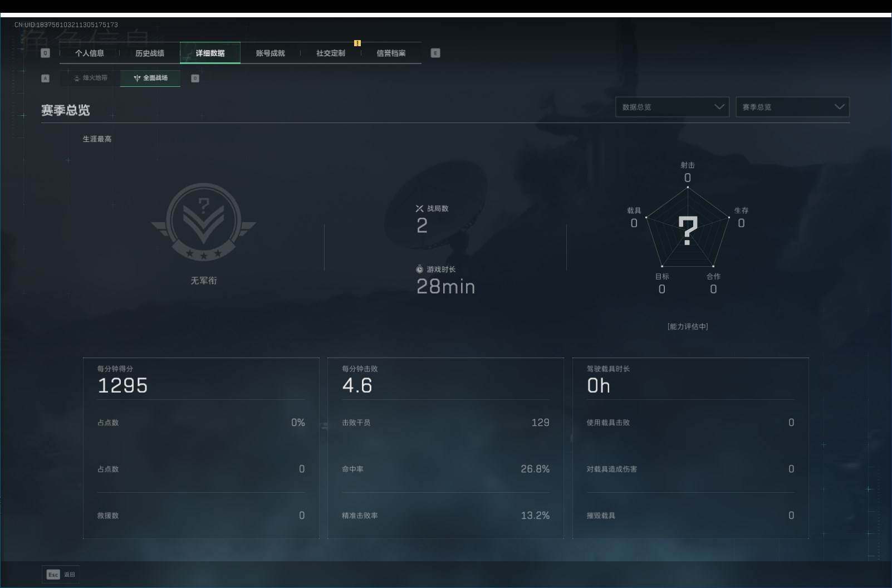Click the 对载具造成伤害 stat label
This screenshot has height=588, width=892.
tap(612, 469)
